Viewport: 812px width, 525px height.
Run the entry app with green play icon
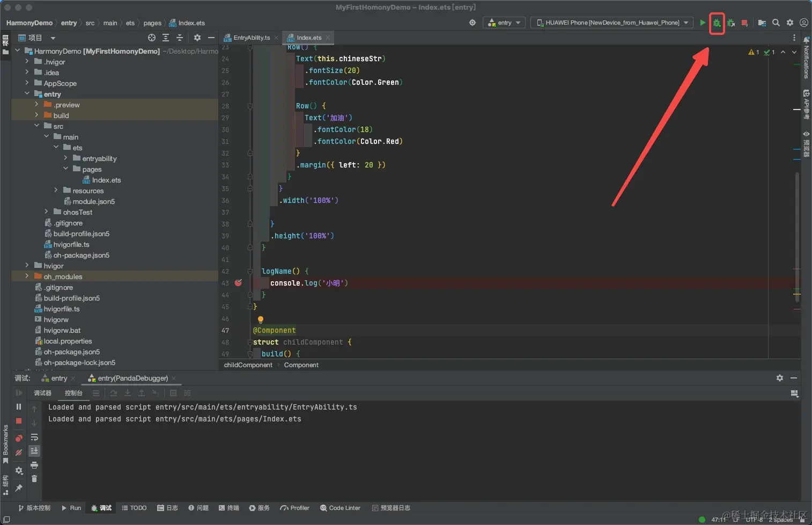[703, 23]
